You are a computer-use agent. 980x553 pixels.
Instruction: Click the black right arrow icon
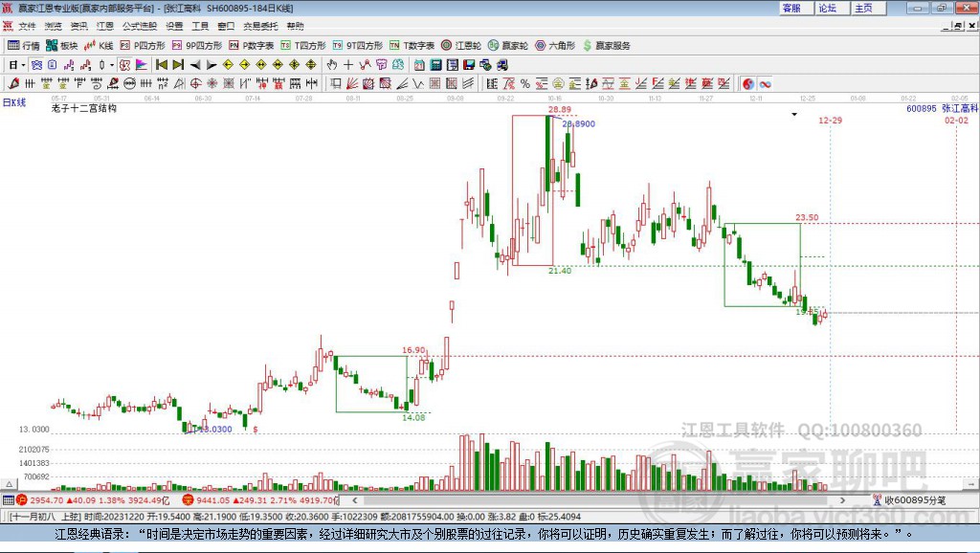(x=212, y=65)
